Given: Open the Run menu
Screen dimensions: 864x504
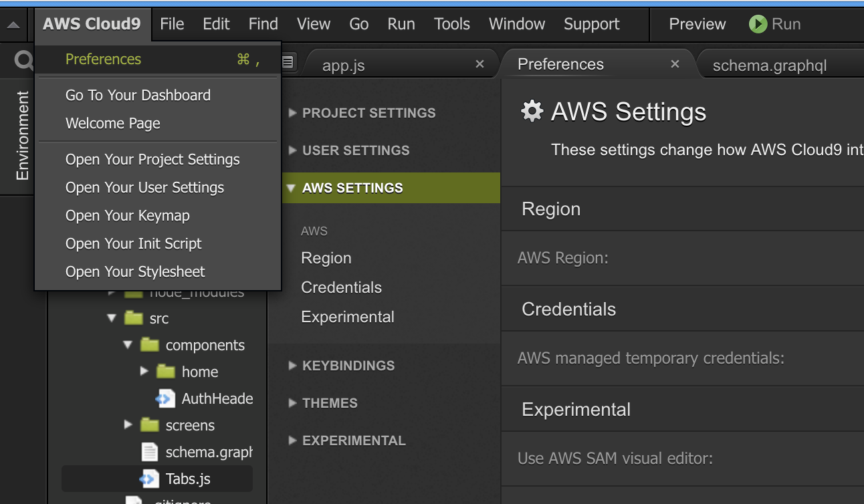Looking at the screenshot, I should 401,25.
